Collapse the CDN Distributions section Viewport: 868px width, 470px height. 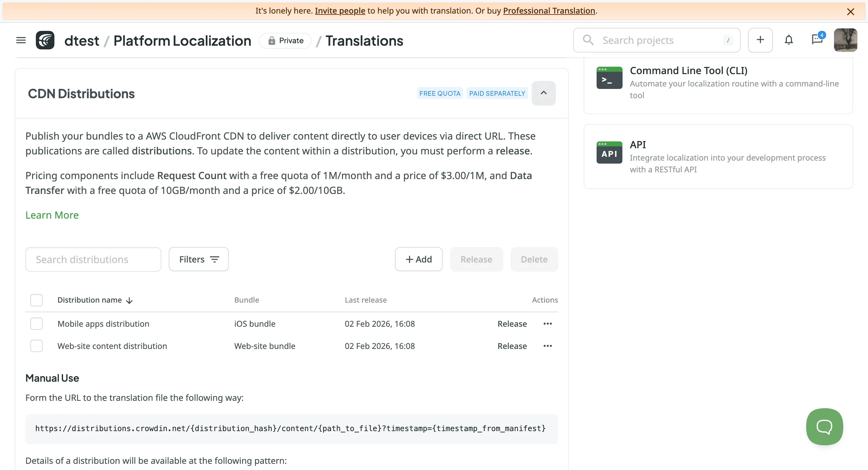coord(543,93)
